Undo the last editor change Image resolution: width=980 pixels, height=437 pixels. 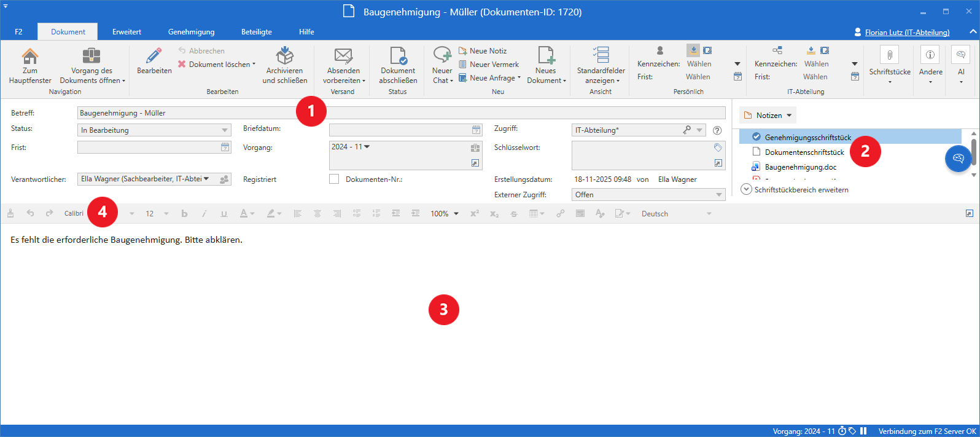tap(30, 213)
